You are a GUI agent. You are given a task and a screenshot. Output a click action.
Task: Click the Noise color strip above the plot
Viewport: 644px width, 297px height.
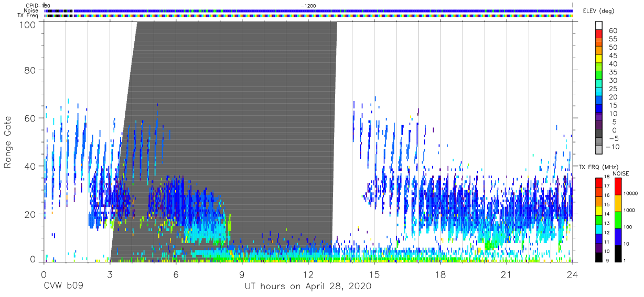tap(308, 10)
